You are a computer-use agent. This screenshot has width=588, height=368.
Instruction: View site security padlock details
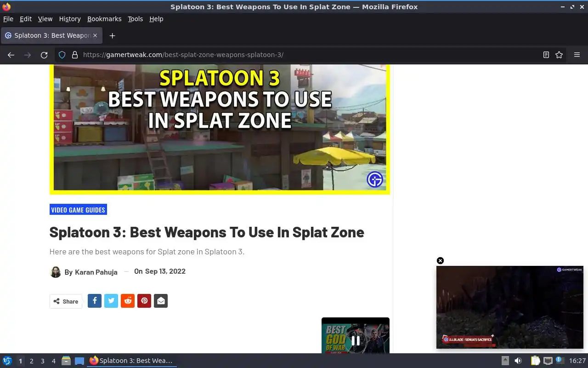[x=75, y=55]
